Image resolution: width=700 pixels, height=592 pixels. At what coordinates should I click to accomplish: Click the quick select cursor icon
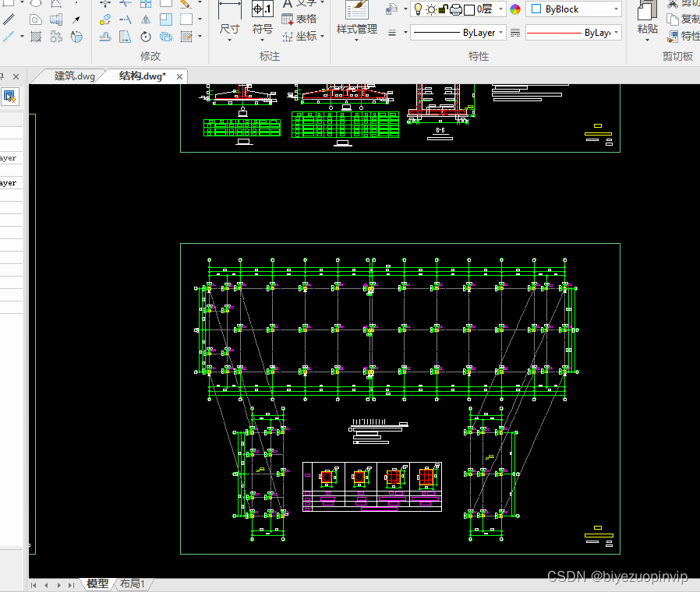[x=9, y=97]
